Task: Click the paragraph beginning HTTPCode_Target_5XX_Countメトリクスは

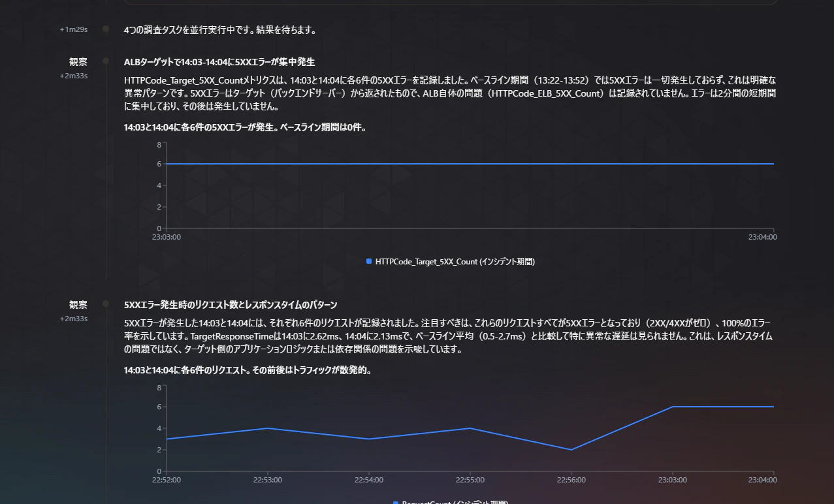Action: tap(450, 93)
